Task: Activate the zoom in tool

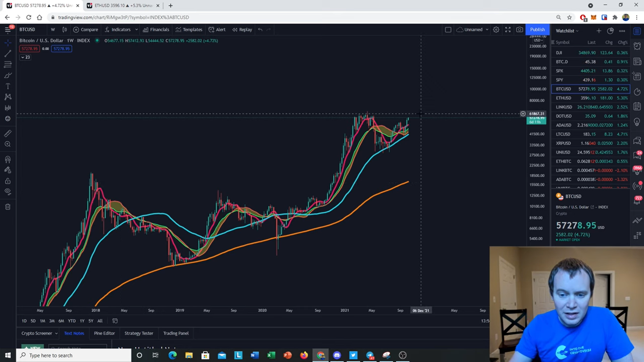Action: point(8,144)
